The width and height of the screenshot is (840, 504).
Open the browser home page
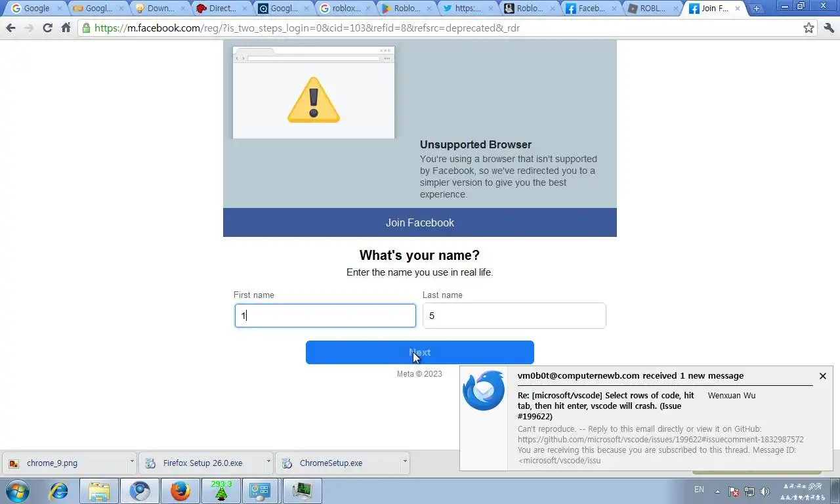click(x=66, y=28)
